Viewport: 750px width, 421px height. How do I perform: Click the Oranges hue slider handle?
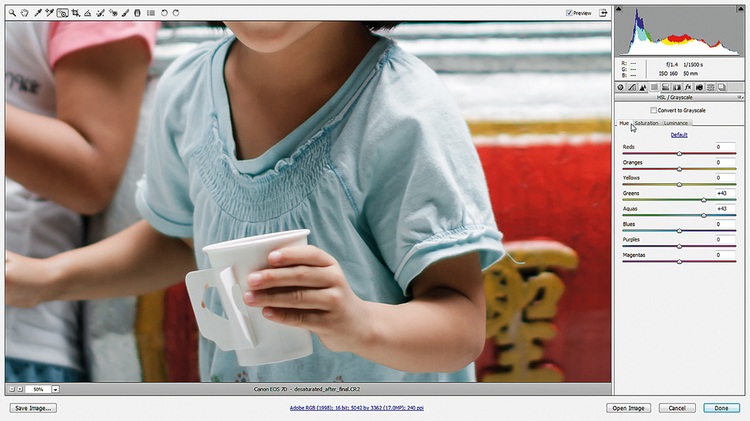point(679,169)
